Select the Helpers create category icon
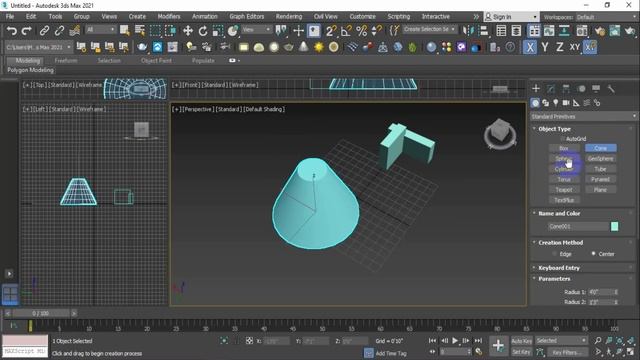Screen dimensions: 640x360 click(x=576, y=103)
